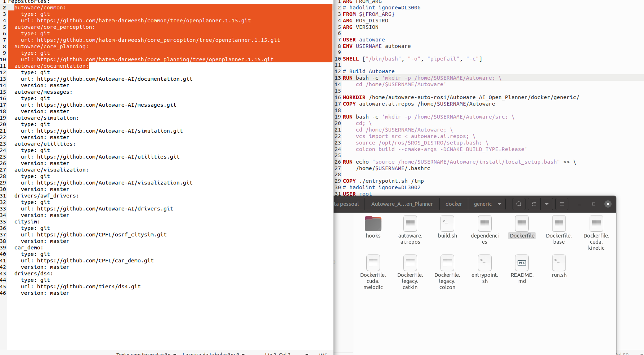Select the run.sh script icon
This screenshot has width=644, height=355.
[x=559, y=263]
